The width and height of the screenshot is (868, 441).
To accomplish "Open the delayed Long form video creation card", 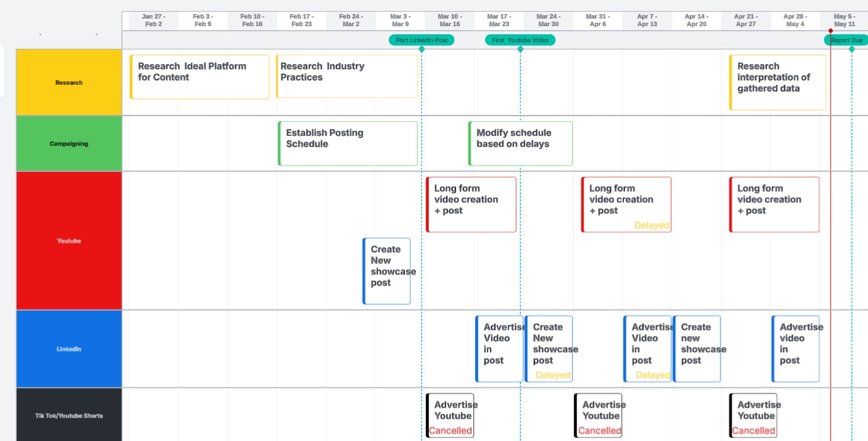I will point(626,205).
